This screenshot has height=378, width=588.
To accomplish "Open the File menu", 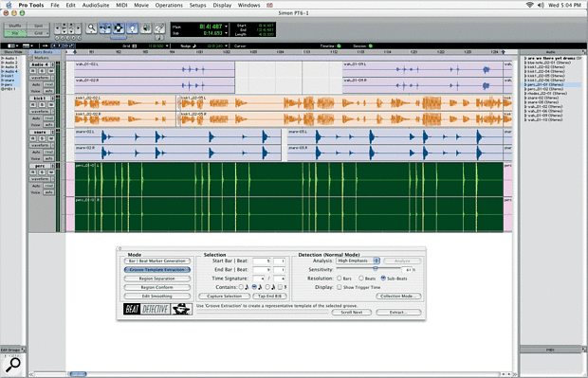I will pos(55,5).
